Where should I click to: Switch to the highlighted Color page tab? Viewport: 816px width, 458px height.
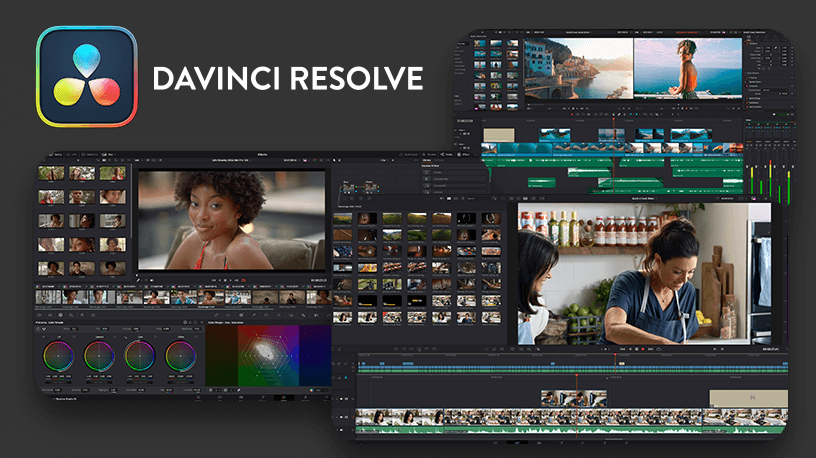pos(284,398)
